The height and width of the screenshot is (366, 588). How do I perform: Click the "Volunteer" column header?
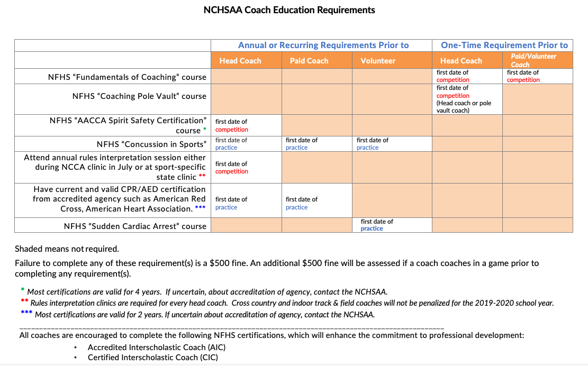tap(378, 61)
